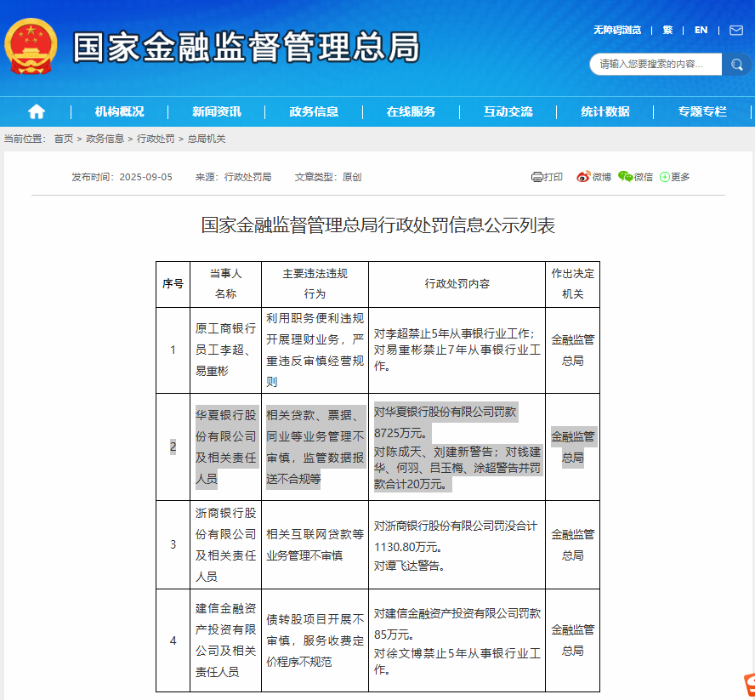755x700 pixels.
Task: Click the search magnifier button
Action: [x=736, y=64]
